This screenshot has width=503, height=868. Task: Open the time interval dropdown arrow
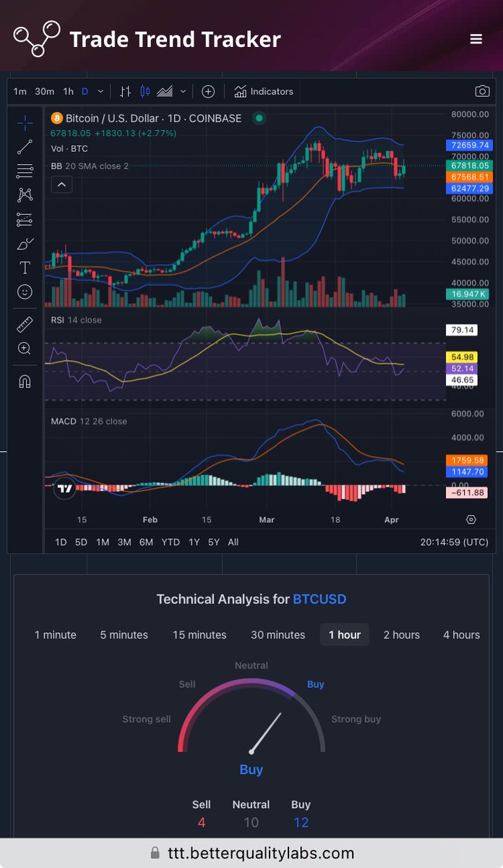100,91
